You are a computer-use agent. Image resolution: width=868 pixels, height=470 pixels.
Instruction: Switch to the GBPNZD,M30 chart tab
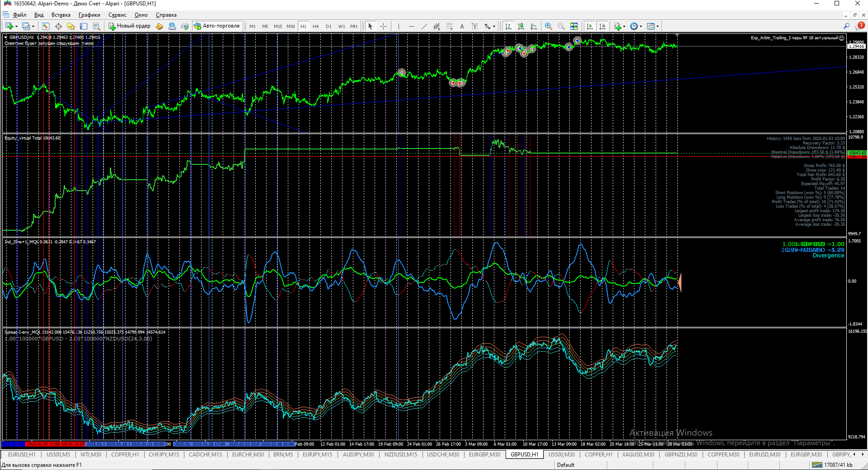click(681, 455)
